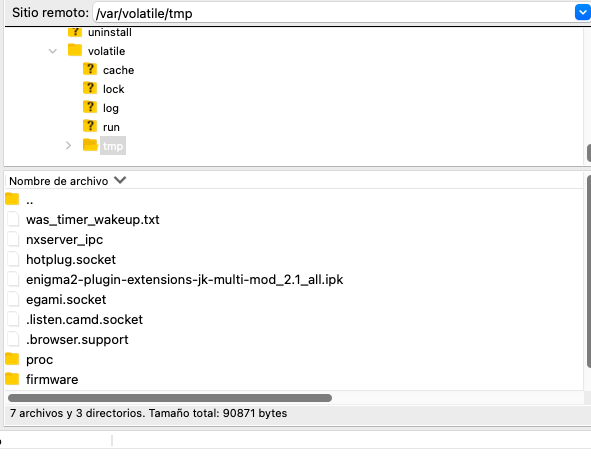Click the firmware folder icon

(x=12, y=379)
